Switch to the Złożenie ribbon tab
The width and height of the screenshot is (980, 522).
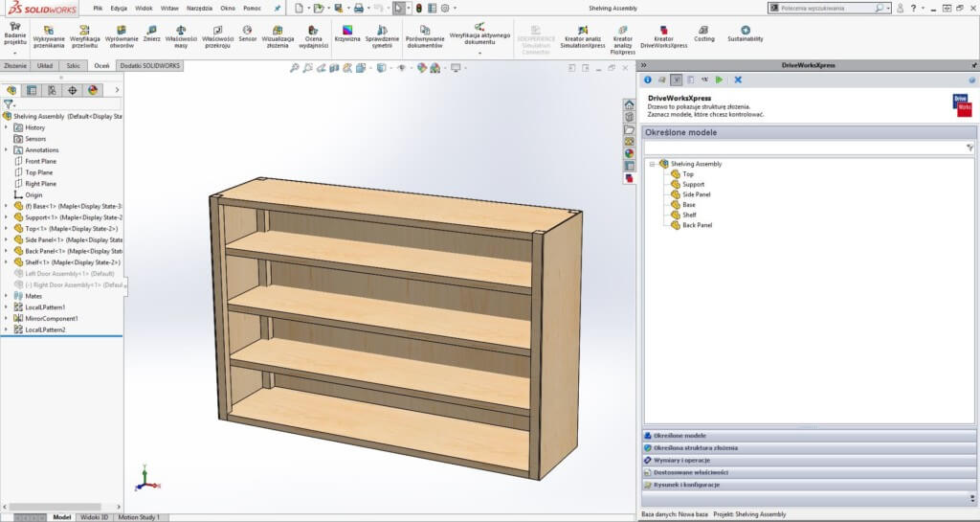click(x=15, y=66)
